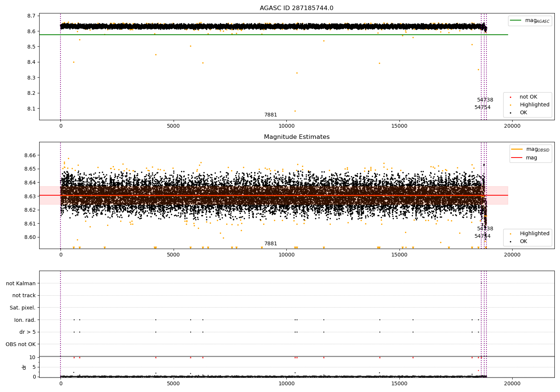Select the green mag AGASC legend entry
560x392 pixels.
[x=530, y=21]
